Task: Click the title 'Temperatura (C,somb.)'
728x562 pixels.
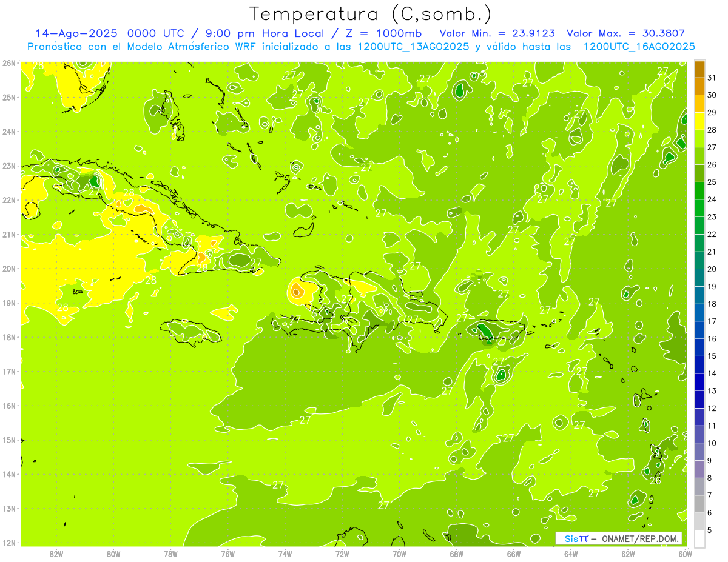Action: click(x=371, y=14)
